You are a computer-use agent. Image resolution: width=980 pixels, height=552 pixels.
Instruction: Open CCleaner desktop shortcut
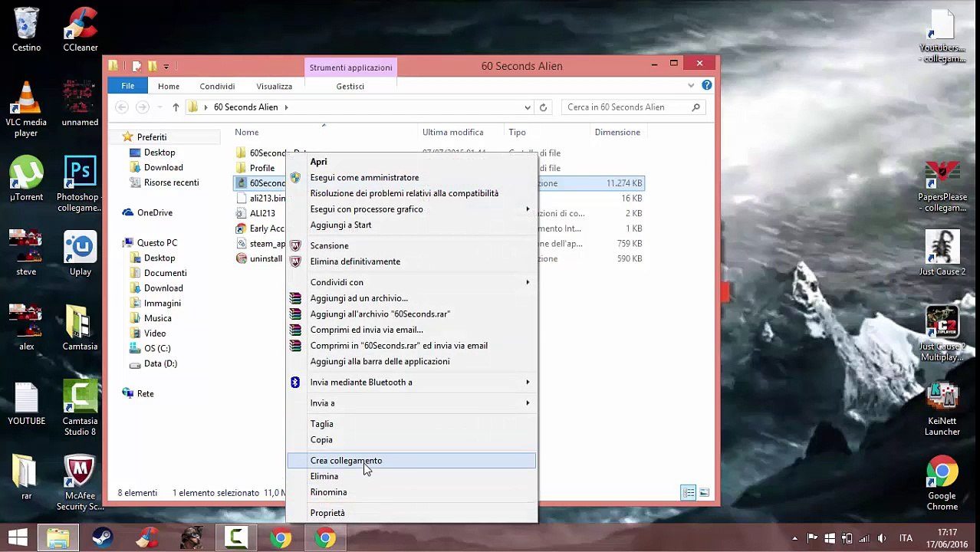[80, 31]
